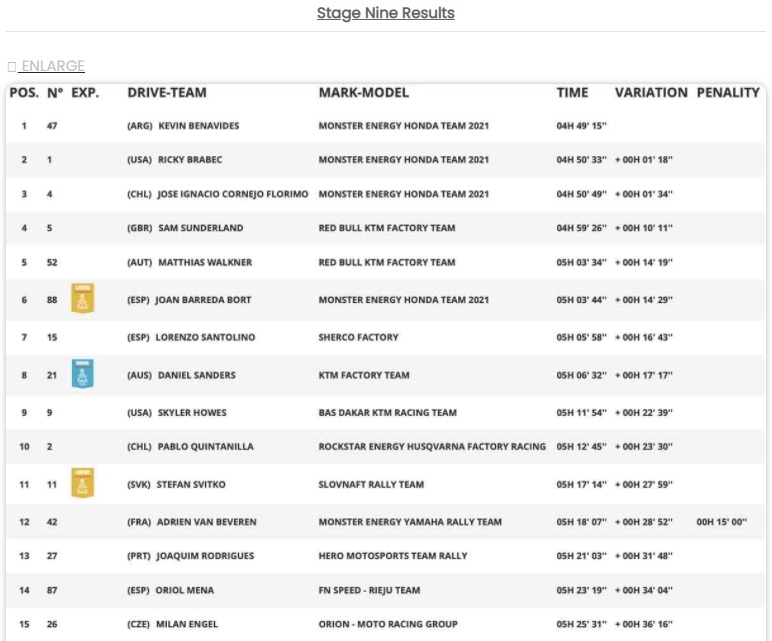
Task: Click the yellow Legend badge for Stefan Svitko
Action: (83, 483)
